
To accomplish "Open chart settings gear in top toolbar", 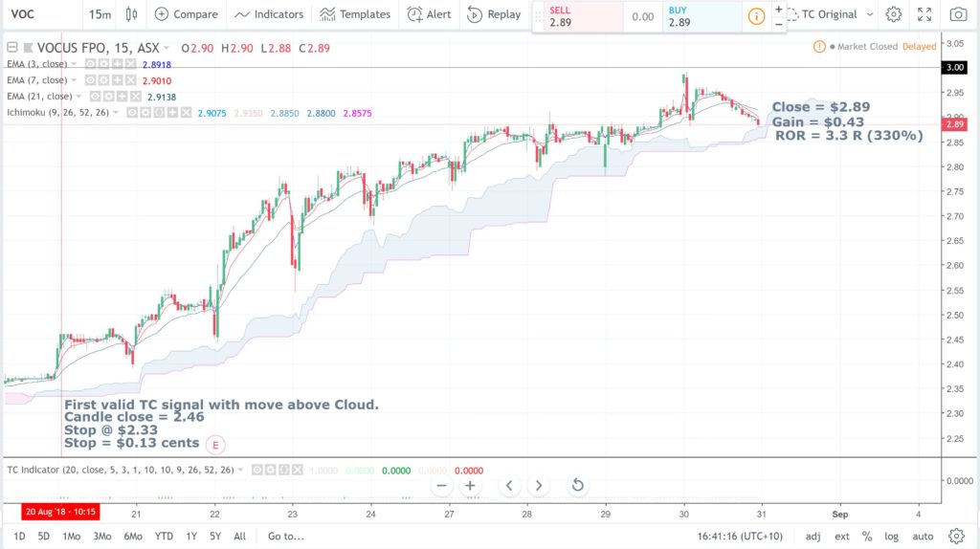I will tap(894, 14).
